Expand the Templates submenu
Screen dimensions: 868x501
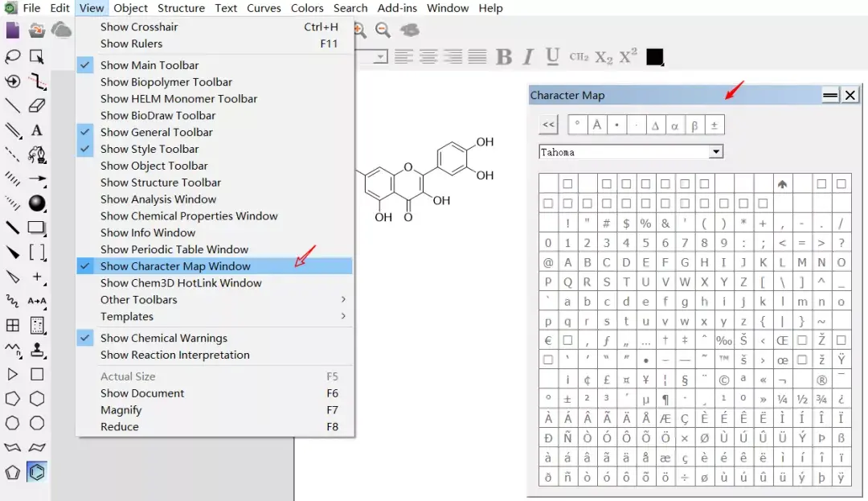tap(126, 316)
